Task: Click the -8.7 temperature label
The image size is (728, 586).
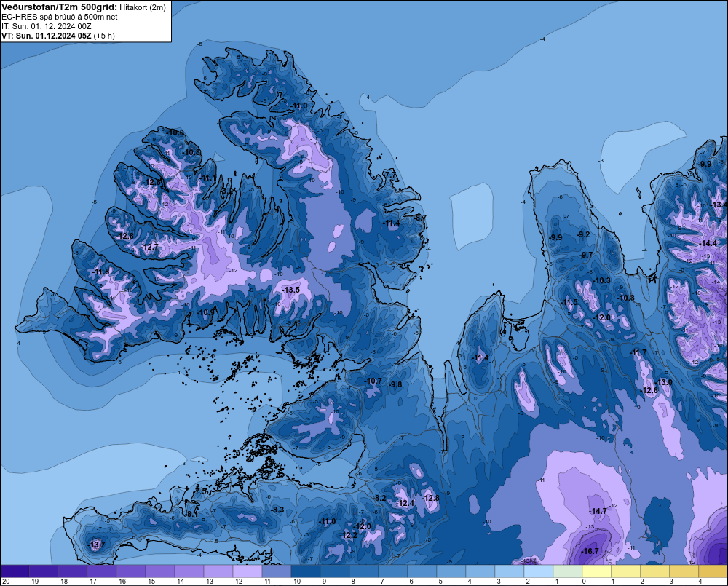Action: [x=420, y=218]
